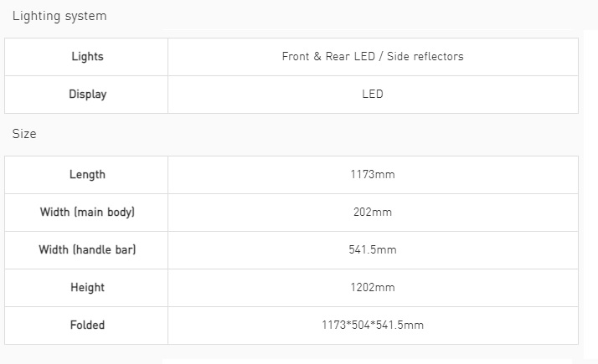598x364 pixels.
Task: Select the Folded row label
Action: [87, 325]
